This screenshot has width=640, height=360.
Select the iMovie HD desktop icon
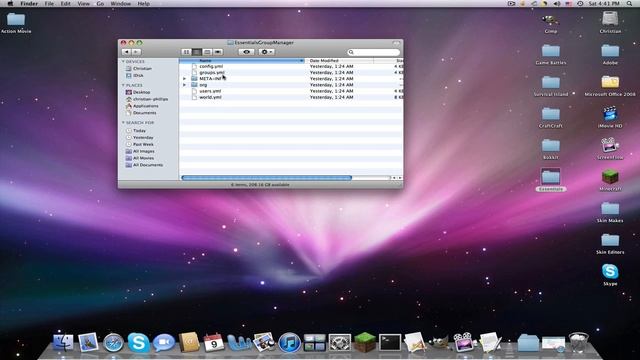[610, 117]
